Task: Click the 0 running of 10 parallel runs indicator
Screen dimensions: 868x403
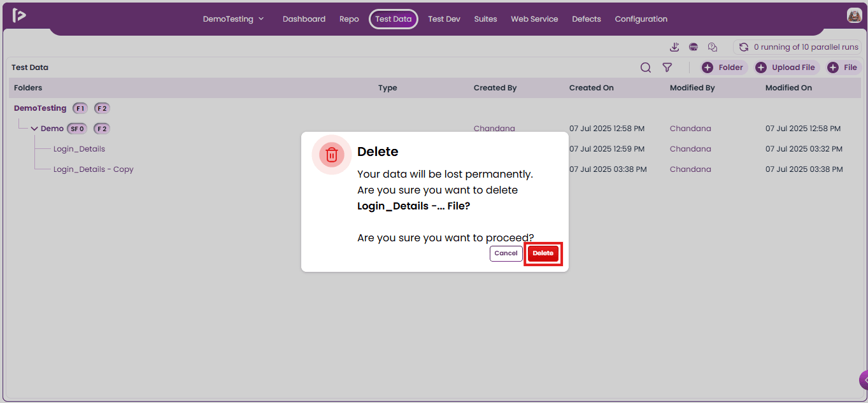Action: point(797,47)
